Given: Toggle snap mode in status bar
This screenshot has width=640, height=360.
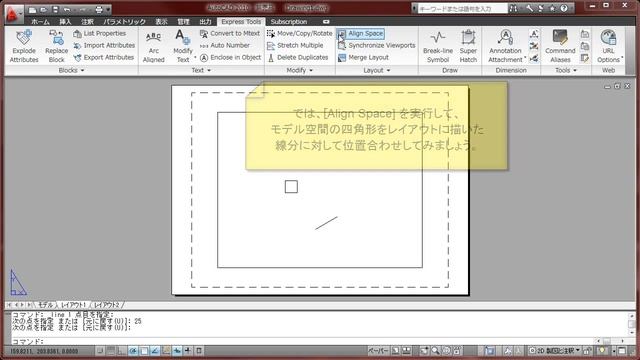Looking at the screenshot, I should click(100, 351).
